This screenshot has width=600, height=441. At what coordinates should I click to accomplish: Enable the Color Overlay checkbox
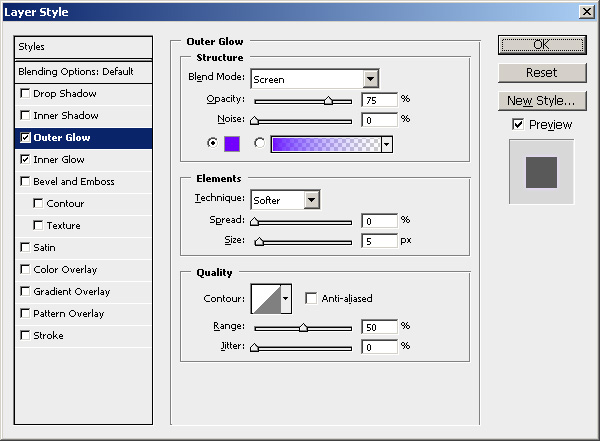pyautogui.click(x=25, y=270)
